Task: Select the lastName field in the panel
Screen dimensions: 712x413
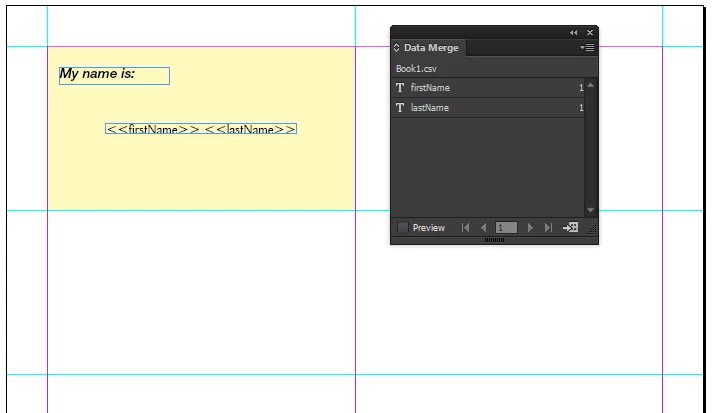Action: click(x=487, y=108)
